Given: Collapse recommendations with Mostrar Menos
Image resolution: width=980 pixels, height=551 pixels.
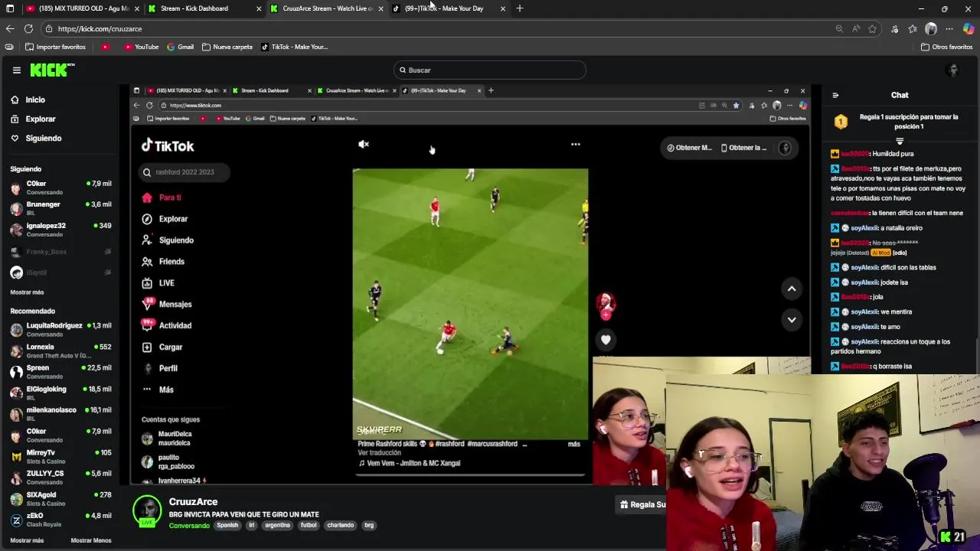Looking at the screenshot, I should (91, 540).
